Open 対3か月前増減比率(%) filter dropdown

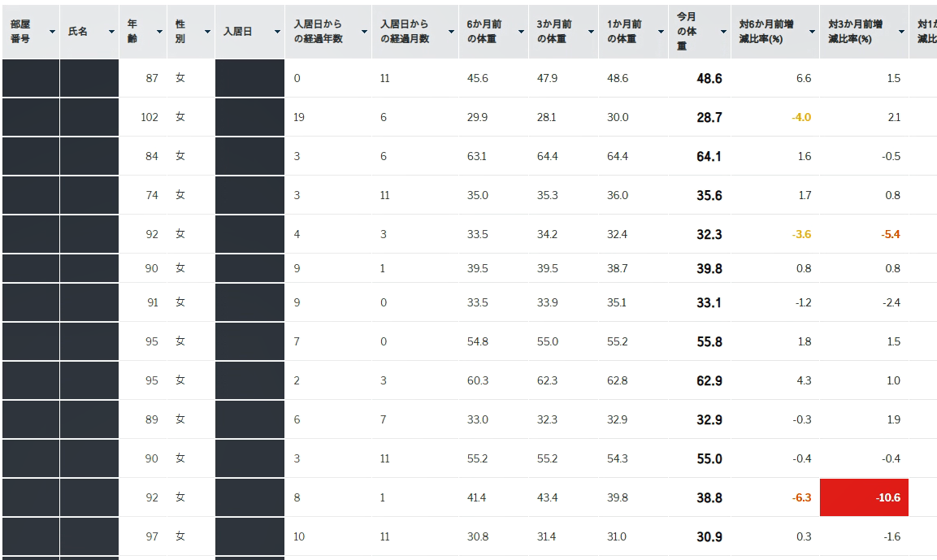pyautogui.click(x=901, y=32)
